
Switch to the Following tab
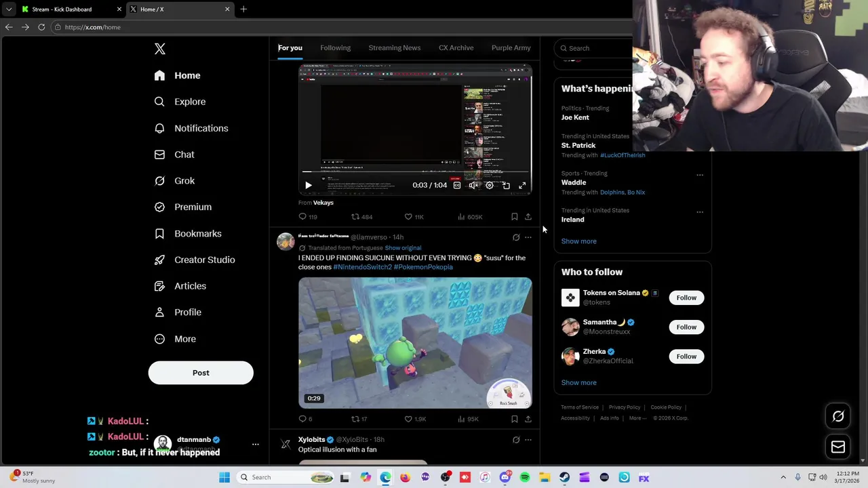click(x=336, y=48)
